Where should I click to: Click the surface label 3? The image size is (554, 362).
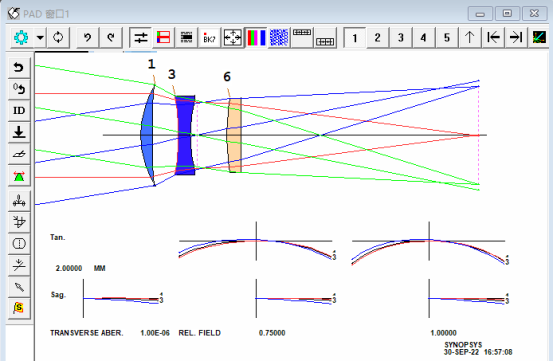point(171,75)
